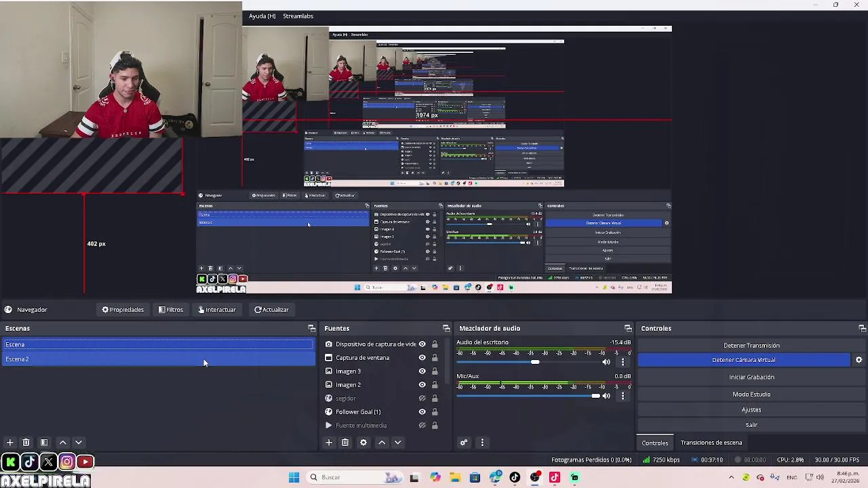
Task: Adjust Mic/Aux volume slider
Action: [x=595, y=396]
